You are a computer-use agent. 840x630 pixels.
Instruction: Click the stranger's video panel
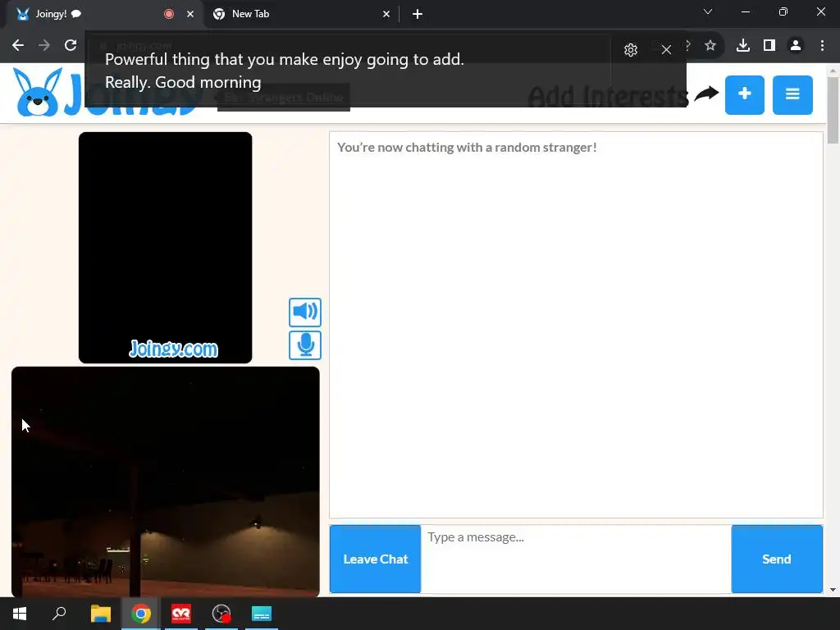point(165,248)
